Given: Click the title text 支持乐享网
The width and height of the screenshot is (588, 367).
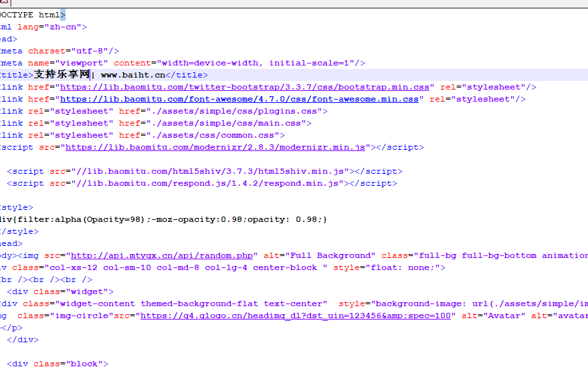Looking at the screenshot, I should pos(62,75).
